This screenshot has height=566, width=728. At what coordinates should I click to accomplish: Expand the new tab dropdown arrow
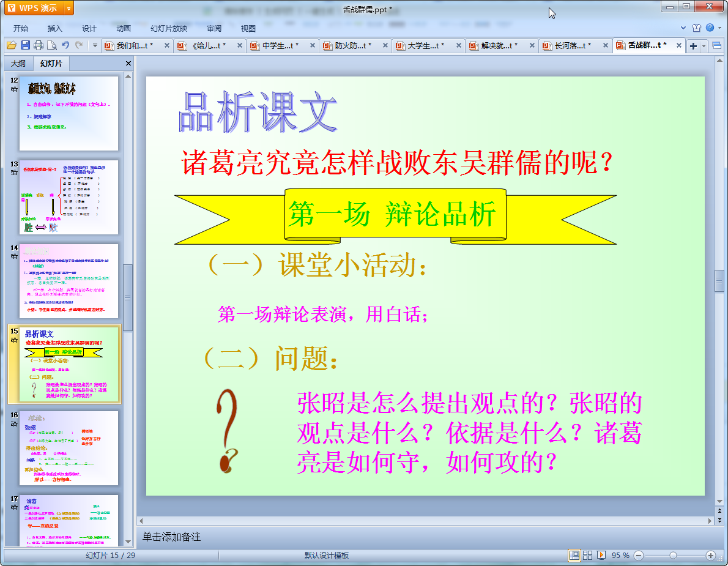click(704, 45)
